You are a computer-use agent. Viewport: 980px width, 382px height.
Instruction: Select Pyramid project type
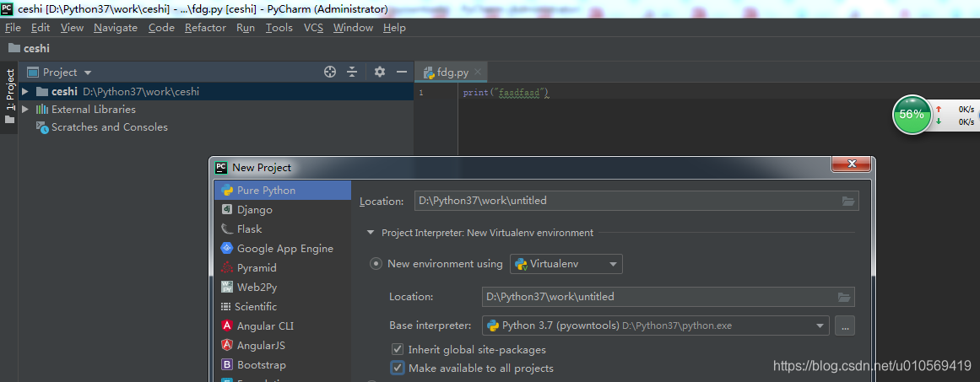pyautogui.click(x=283, y=268)
